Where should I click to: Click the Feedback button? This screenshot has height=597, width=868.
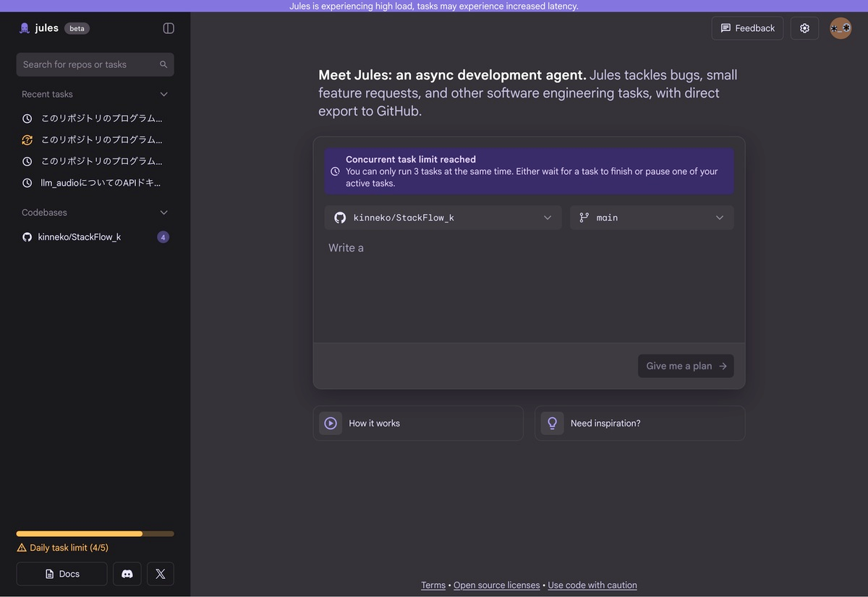point(747,28)
